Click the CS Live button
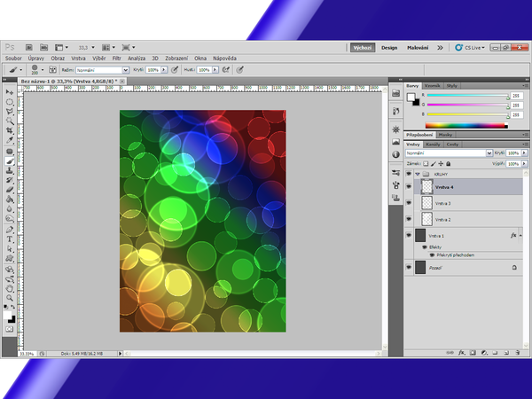532x399 pixels. point(469,47)
